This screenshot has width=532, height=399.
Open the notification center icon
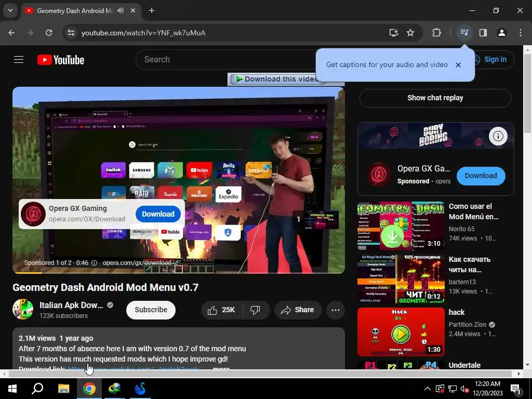click(516, 389)
